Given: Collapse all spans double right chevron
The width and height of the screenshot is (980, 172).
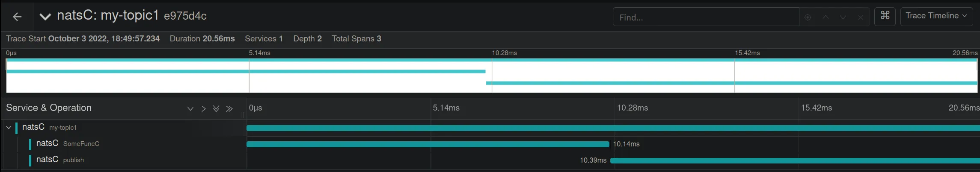Looking at the screenshot, I should point(229,109).
